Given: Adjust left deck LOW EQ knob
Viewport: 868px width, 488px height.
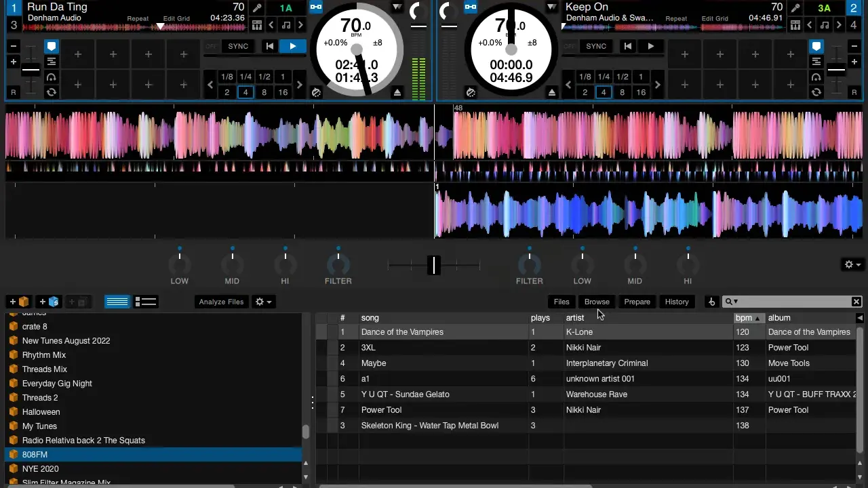Looking at the screenshot, I should tap(180, 264).
